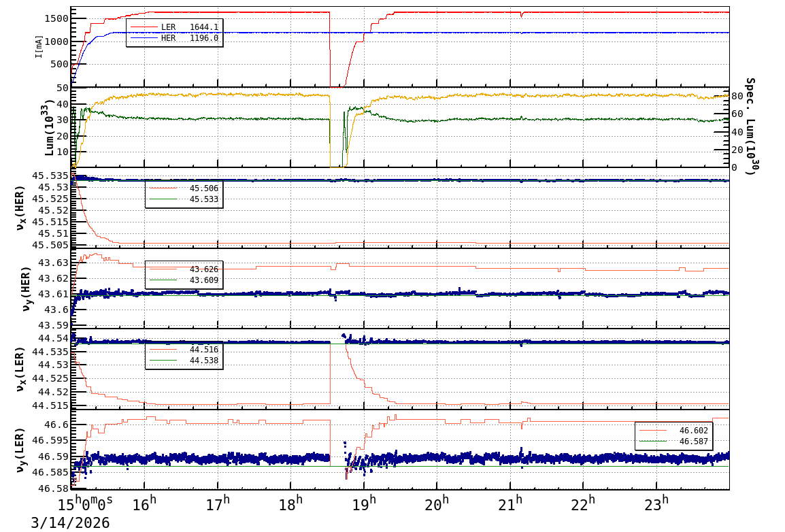Viewport: 785px width, 532px height.
Task: Click legend value 46.587
Action: [694, 442]
